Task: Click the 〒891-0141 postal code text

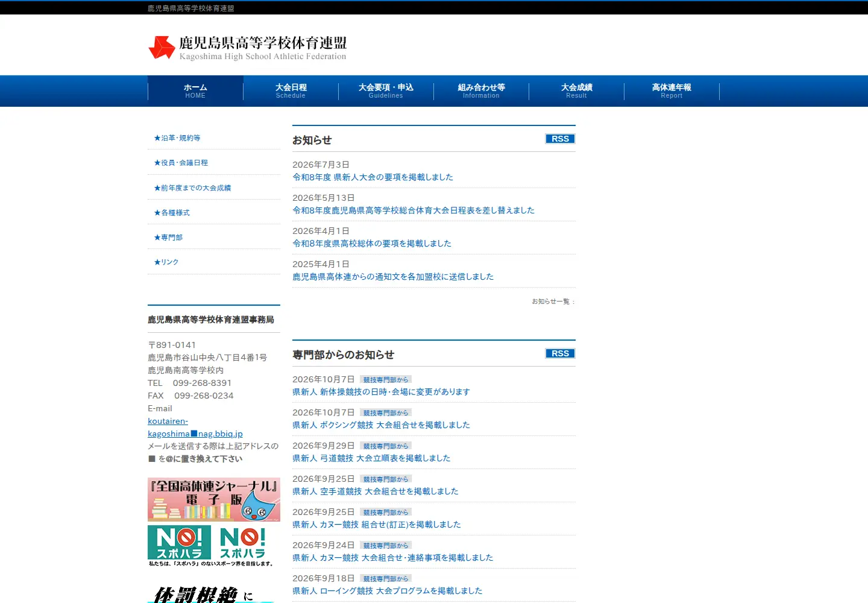Action: coord(172,345)
